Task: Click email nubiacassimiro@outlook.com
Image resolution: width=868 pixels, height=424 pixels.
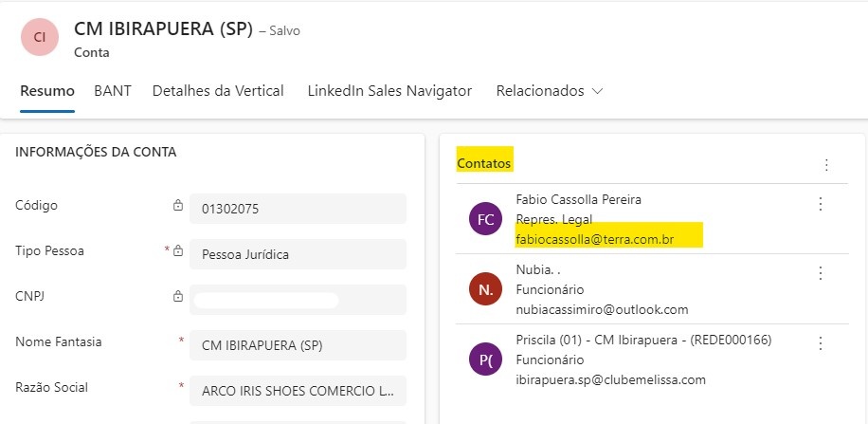Action: [602, 309]
